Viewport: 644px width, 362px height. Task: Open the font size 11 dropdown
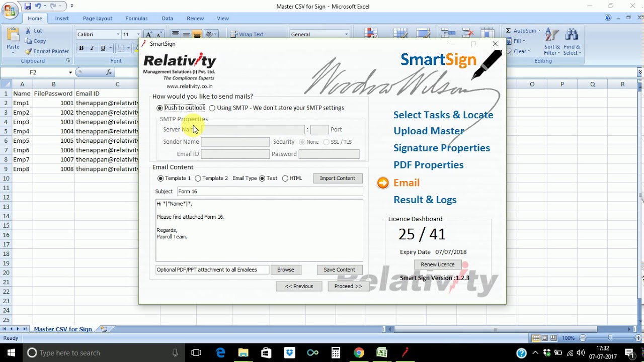pos(138,34)
